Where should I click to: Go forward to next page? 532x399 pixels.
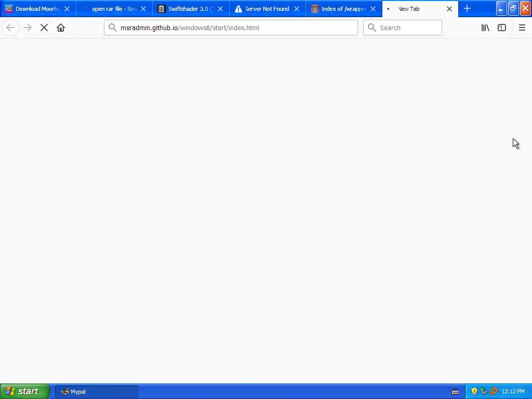[28, 28]
